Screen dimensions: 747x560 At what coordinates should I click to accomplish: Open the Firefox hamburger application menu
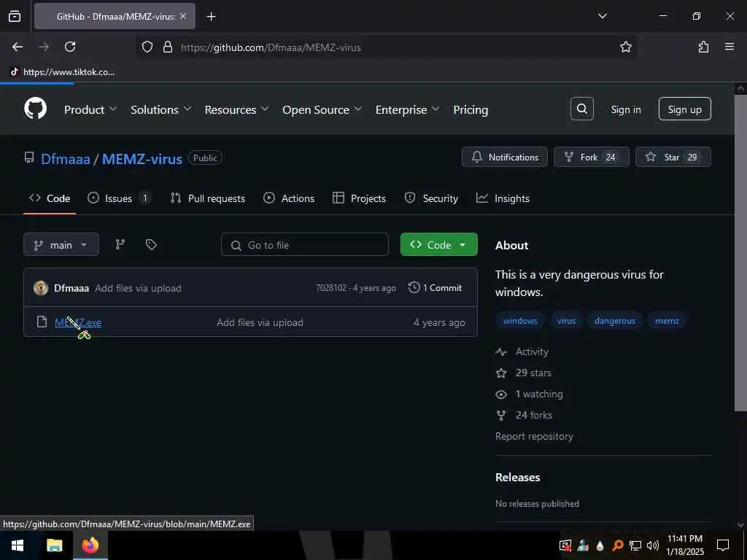[729, 47]
